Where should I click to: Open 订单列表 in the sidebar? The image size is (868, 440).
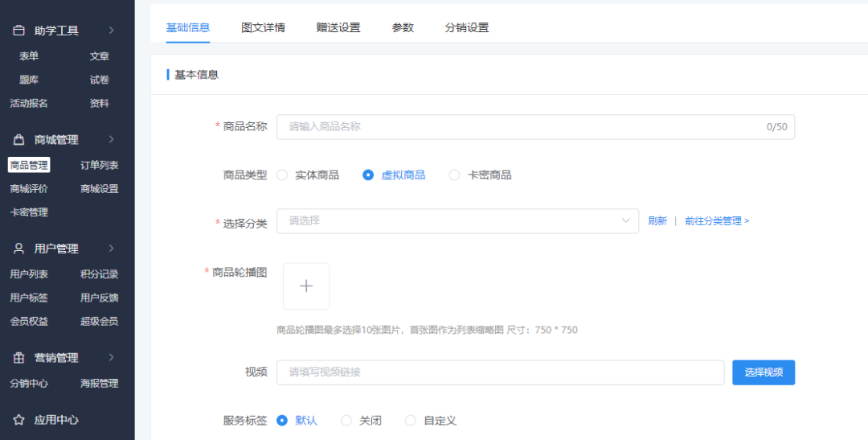(x=100, y=165)
